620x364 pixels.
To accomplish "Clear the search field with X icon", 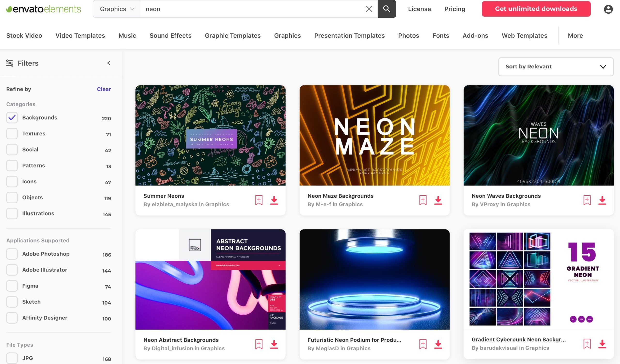I will point(369,9).
